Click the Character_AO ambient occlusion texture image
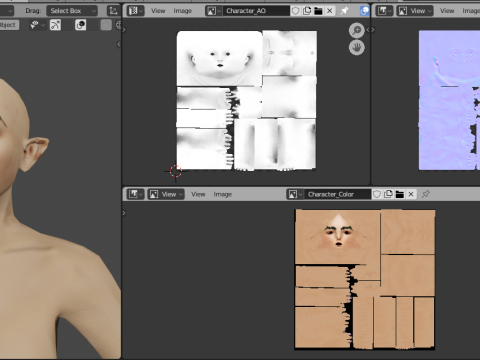Screen dimensions: 480x360 click(x=246, y=100)
